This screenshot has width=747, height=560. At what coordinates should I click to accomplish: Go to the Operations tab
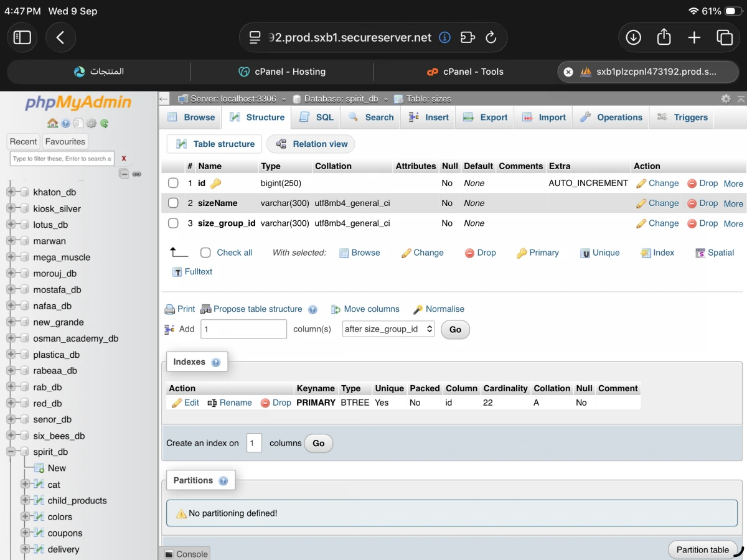(x=611, y=117)
